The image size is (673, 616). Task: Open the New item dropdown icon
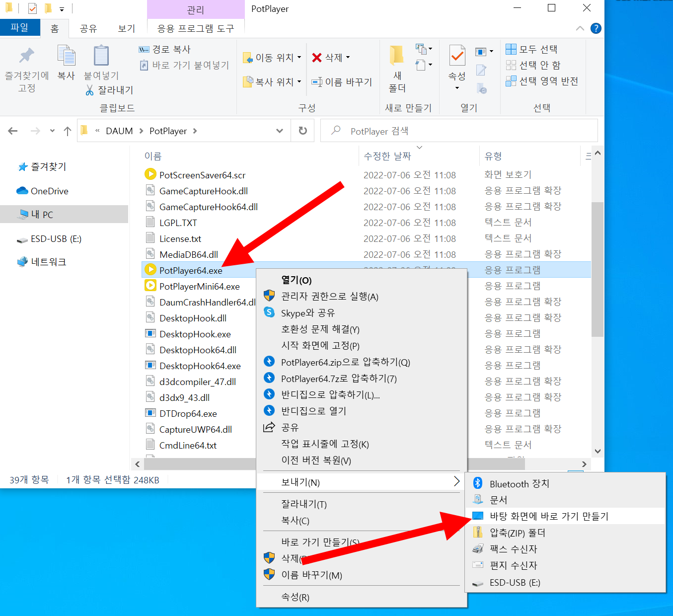coord(424,49)
